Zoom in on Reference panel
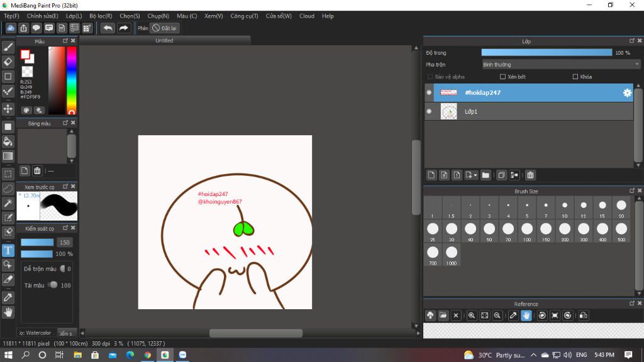The image size is (644, 362). (x=472, y=315)
